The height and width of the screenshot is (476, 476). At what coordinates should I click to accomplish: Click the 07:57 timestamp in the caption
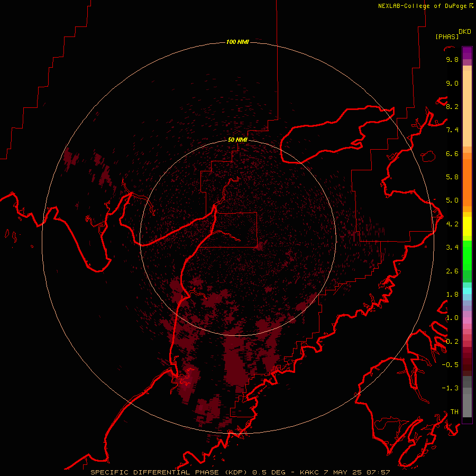(x=378, y=472)
